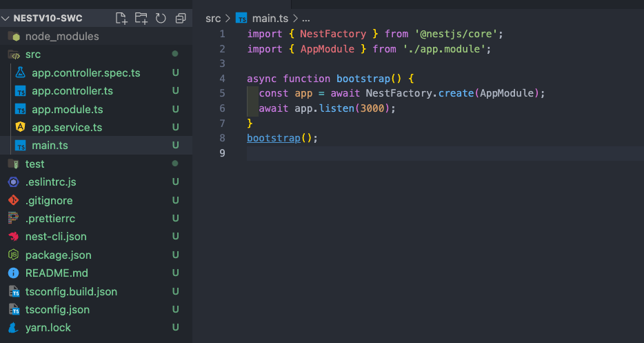Click main.ts in the editor breadcrumb
This screenshot has width=644, height=343.
[270, 19]
